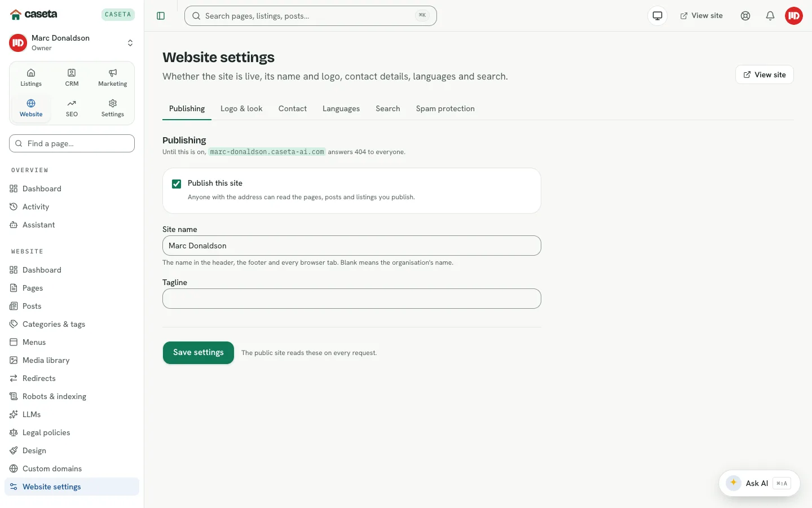
Task: Open Posts in the sidebar
Action: [72, 306]
